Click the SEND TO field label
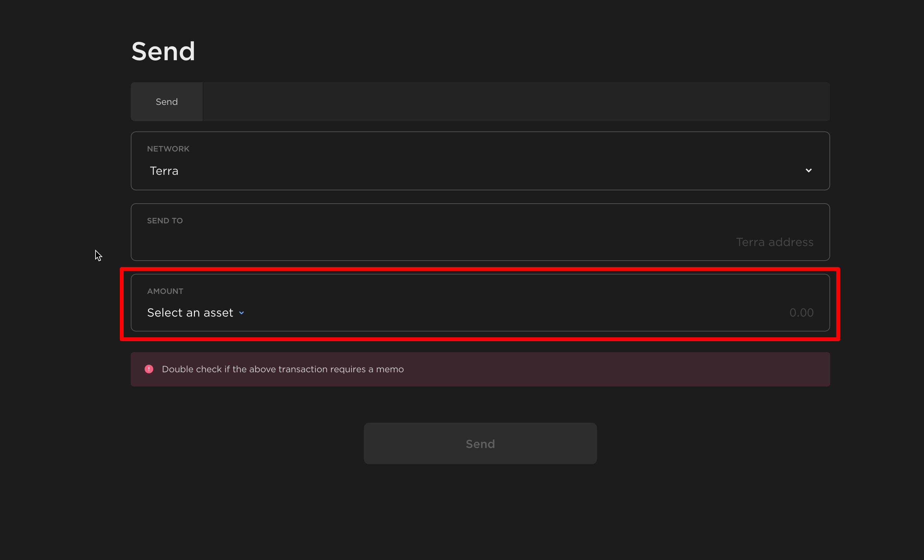This screenshot has height=560, width=924. pos(164,221)
